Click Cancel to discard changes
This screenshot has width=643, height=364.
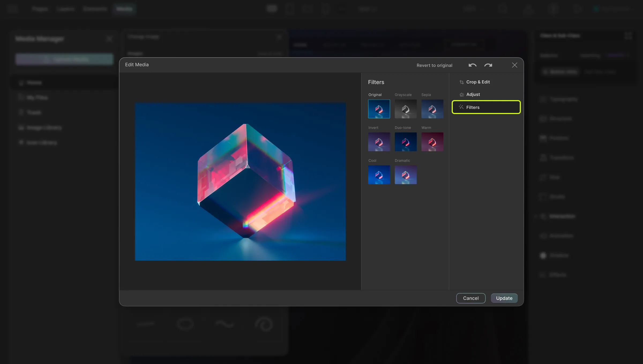471,298
